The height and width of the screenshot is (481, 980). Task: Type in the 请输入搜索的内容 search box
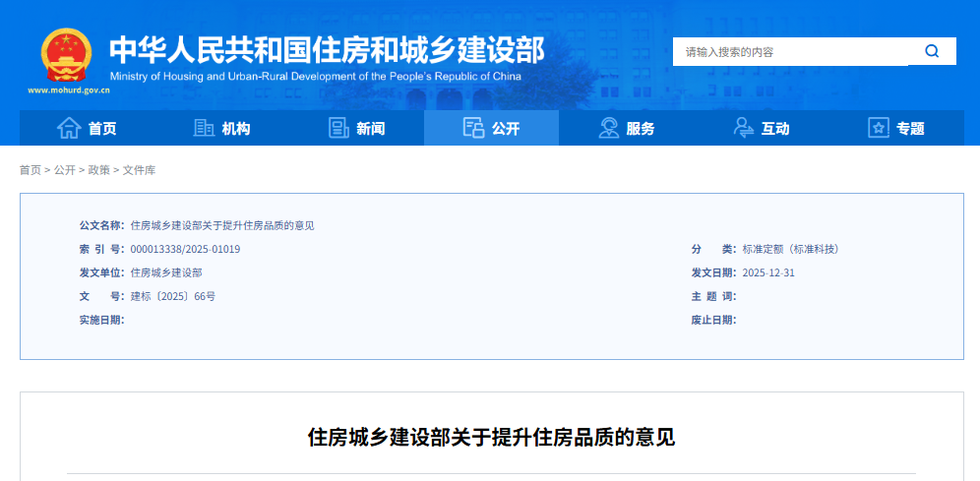(x=787, y=51)
